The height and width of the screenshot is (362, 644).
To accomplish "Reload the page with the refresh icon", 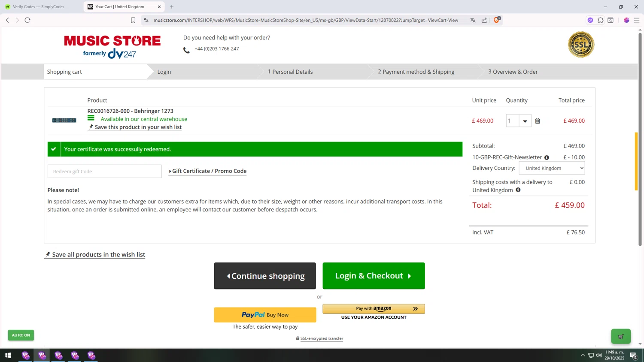I will point(27,20).
